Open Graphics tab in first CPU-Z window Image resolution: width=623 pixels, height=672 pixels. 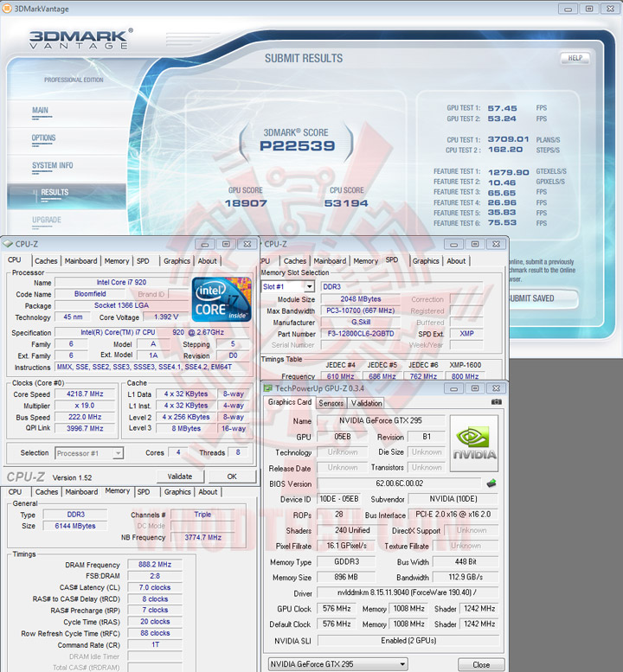tap(177, 261)
